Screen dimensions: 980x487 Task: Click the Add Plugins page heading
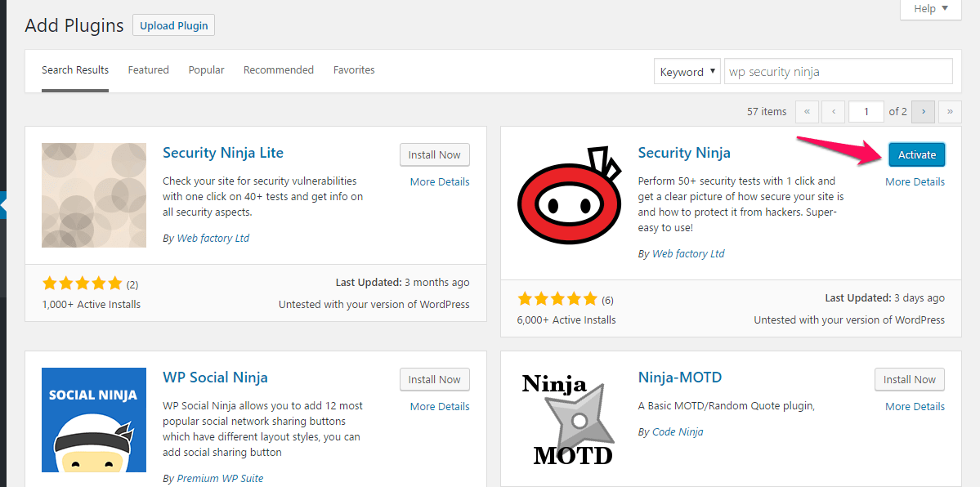coord(74,25)
